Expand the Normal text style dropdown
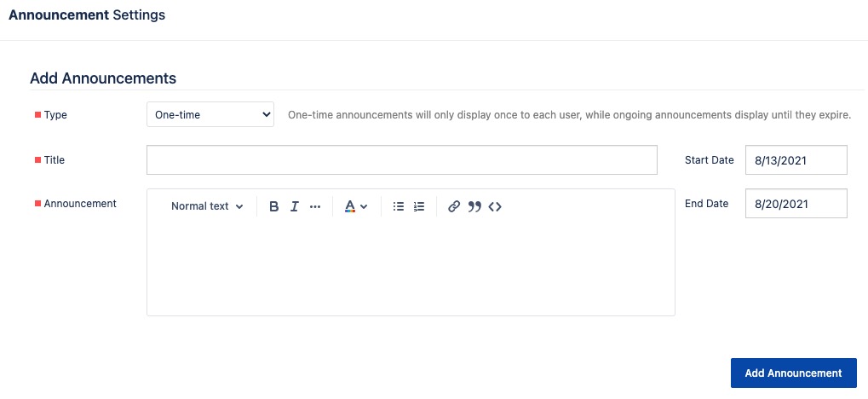 coord(207,206)
